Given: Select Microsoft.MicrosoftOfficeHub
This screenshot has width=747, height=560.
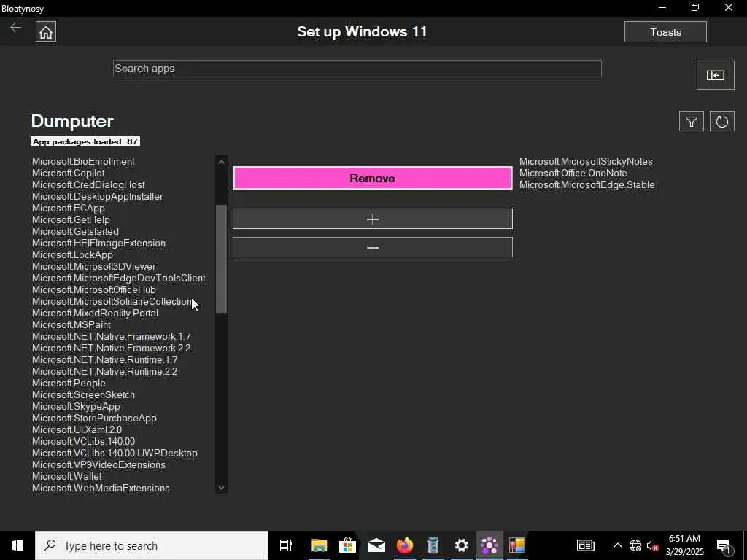Looking at the screenshot, I should pos(94,290).
